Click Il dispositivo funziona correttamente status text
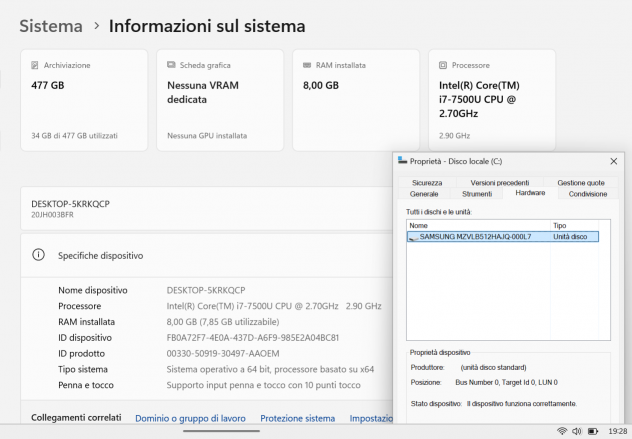Screen dimensions: 632x439 coord(522,404)
